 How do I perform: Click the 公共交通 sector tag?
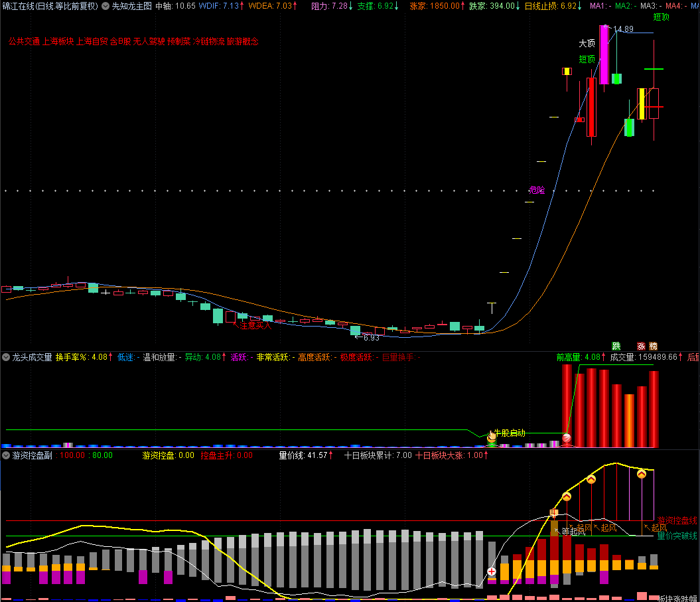(x=24, y=41)
